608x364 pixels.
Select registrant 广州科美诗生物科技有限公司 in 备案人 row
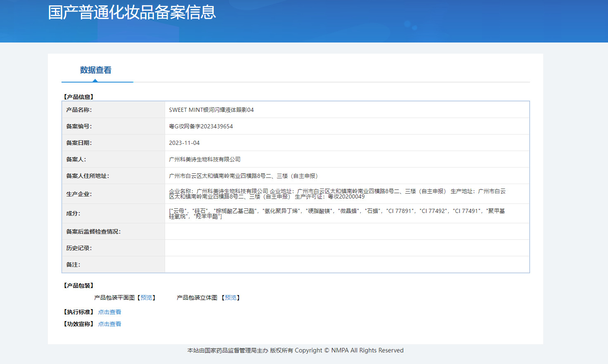[205, 159]
